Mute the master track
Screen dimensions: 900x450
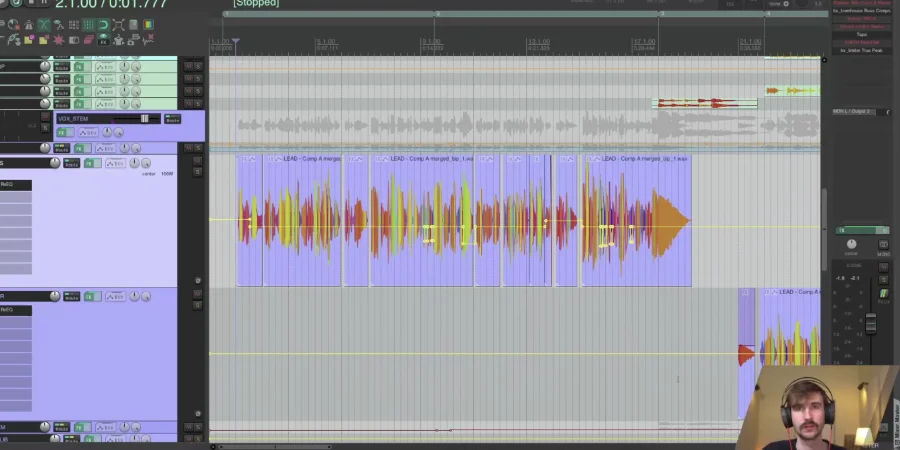(883, 267)
